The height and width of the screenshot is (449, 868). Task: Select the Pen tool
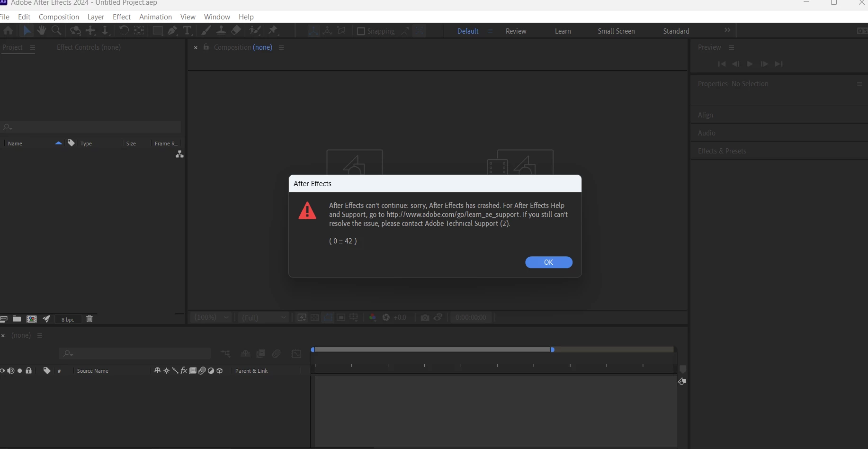(x=172, y=31)
